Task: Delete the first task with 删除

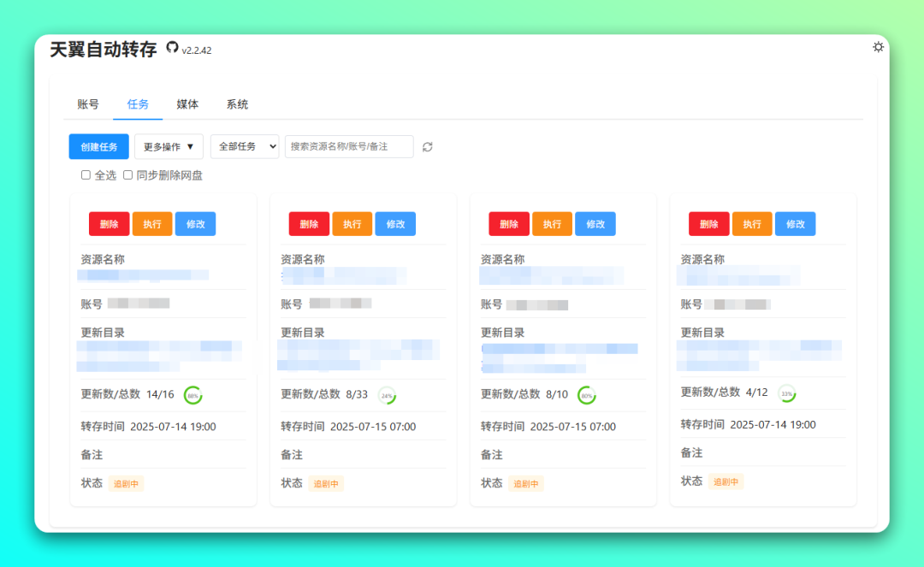Action: pos(109,224)
